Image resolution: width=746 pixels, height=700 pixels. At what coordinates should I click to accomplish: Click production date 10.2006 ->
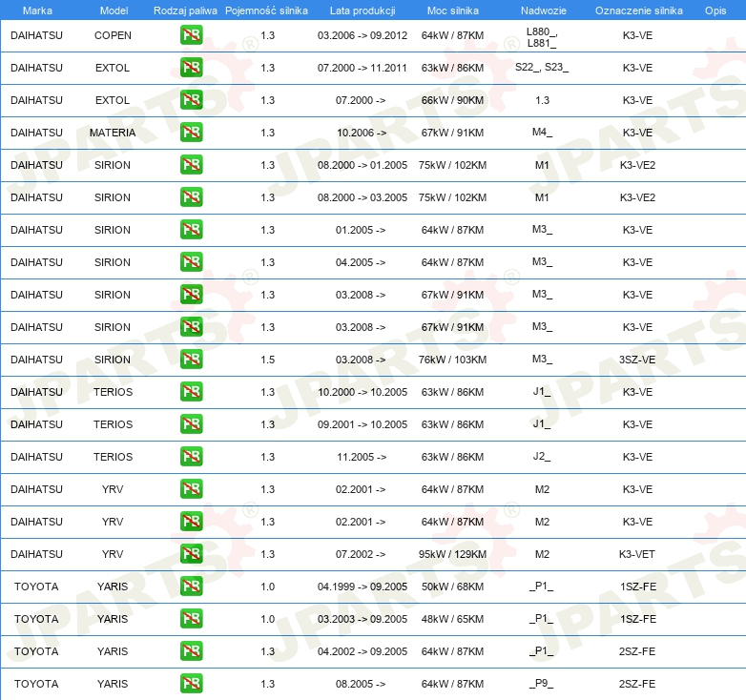[362, 133]
